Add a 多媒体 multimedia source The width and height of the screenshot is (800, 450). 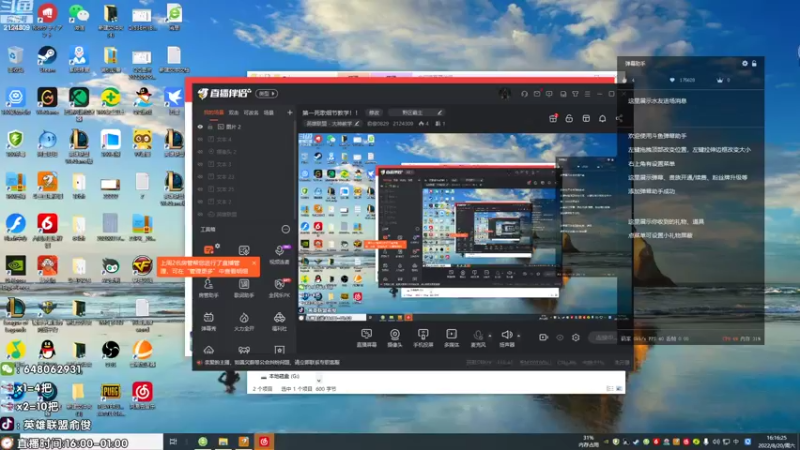[452, 338]
